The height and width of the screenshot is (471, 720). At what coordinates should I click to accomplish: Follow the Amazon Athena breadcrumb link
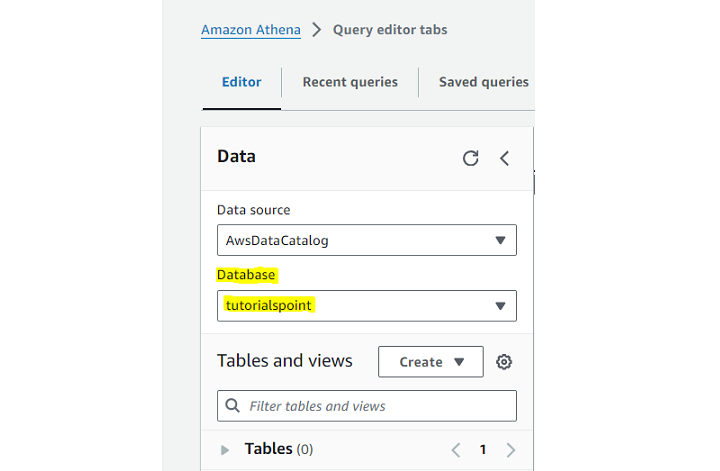tap(250, 30)
